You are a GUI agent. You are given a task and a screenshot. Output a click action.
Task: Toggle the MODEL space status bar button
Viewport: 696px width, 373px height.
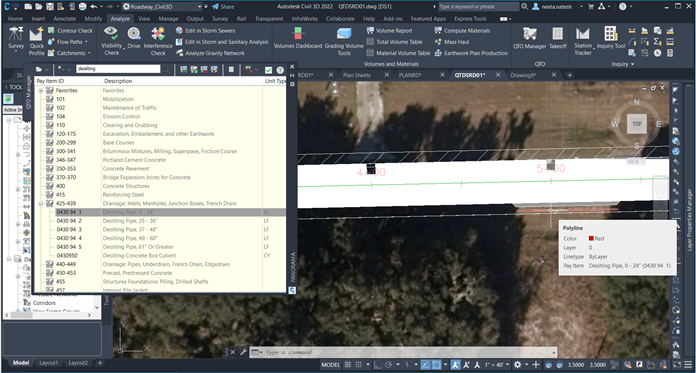coord(330,365)
